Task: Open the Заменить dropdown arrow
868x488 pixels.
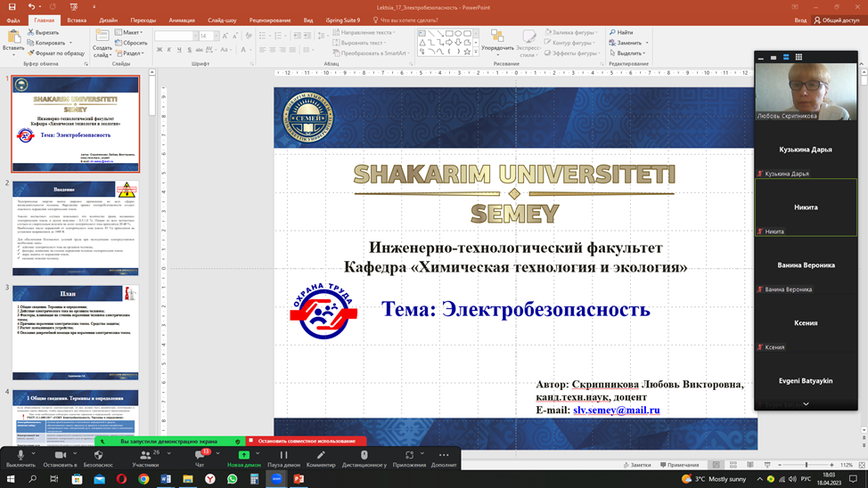Action: coord(647,43)
